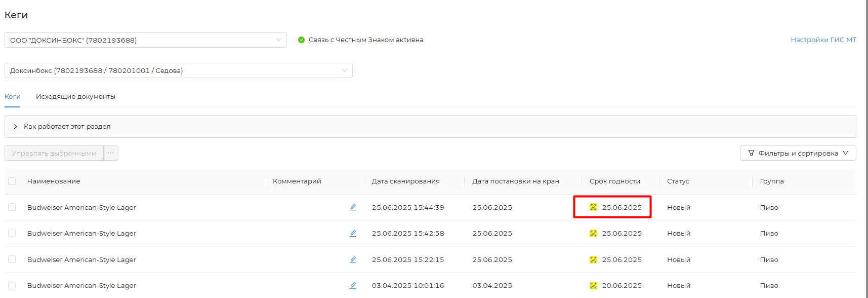868x298 pixels.
Task: Open the three-dots menu next to Управлять выбранными
Action: 111,153
